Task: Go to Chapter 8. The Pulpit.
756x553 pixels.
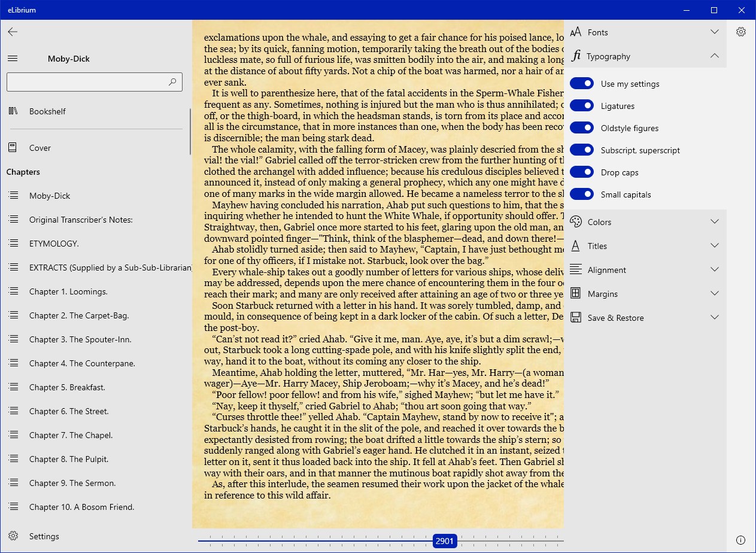Action: pos(96,459)
